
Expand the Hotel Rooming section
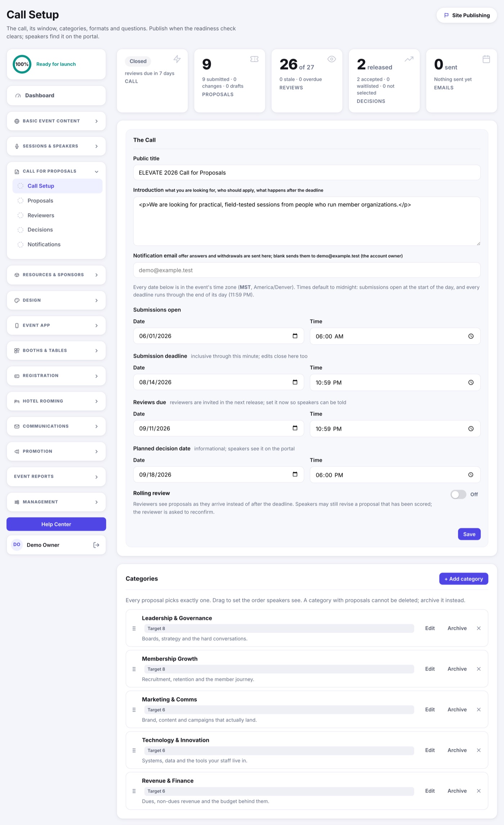(56, 401)
